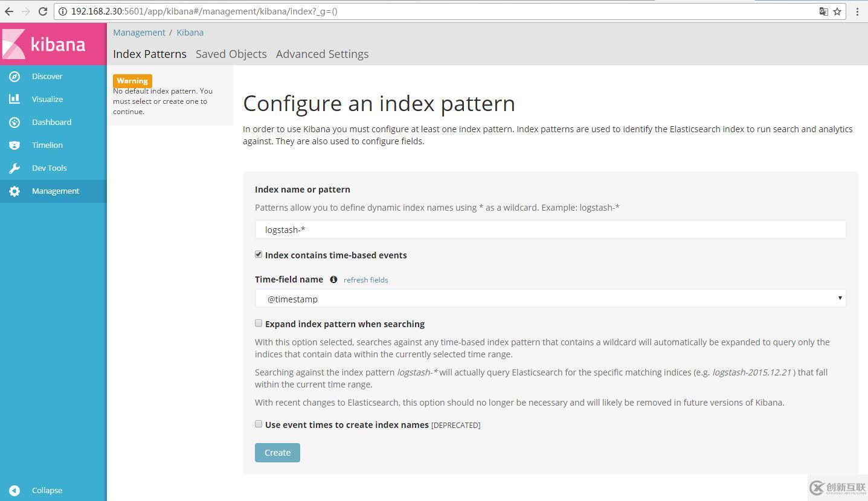Click the 'Configure an index pattern' heading
Screen dimensions: 868x501
coord(379,103)
